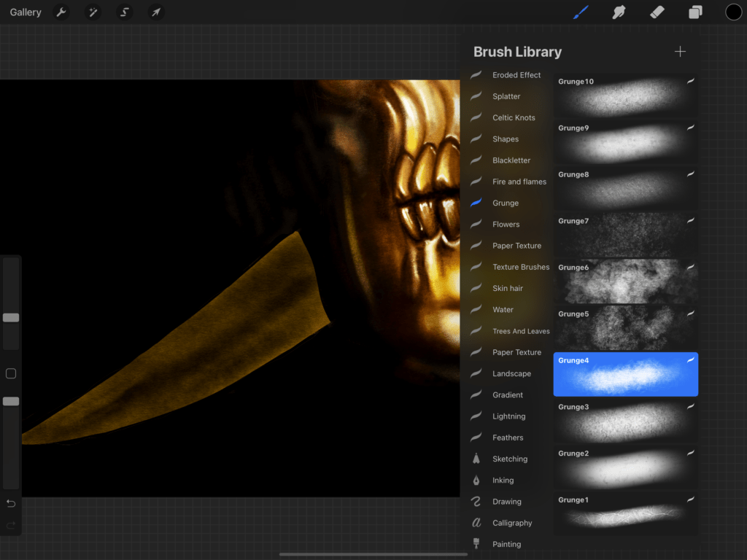Add new brush with plus button
Viewport: 747px width, 560px height.
(680, 52)
